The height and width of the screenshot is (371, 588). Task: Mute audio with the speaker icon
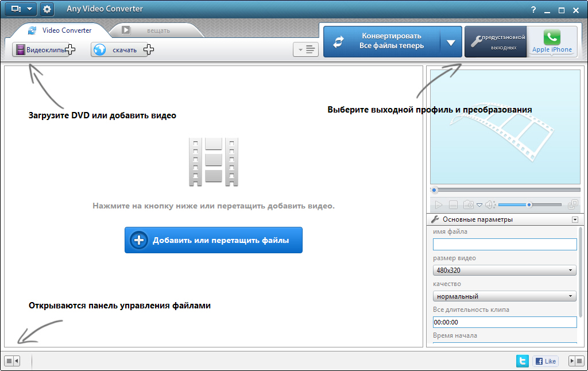[489, 204]
